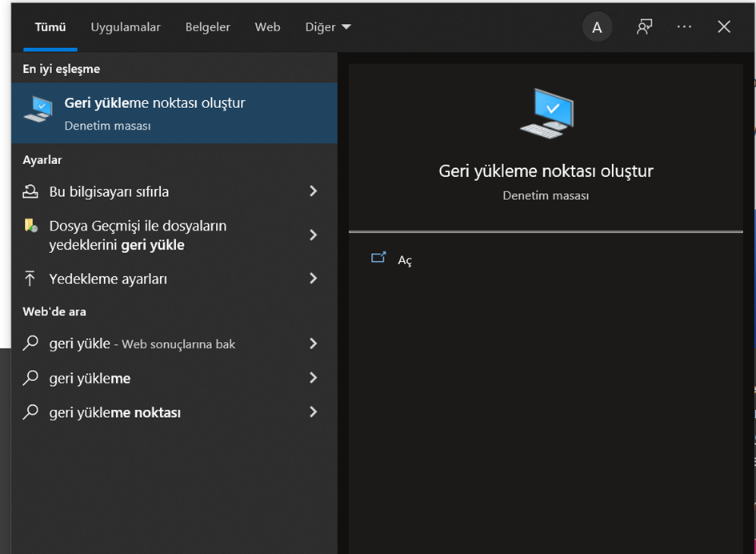Select the 'Web' filter tab

[267, 27]
